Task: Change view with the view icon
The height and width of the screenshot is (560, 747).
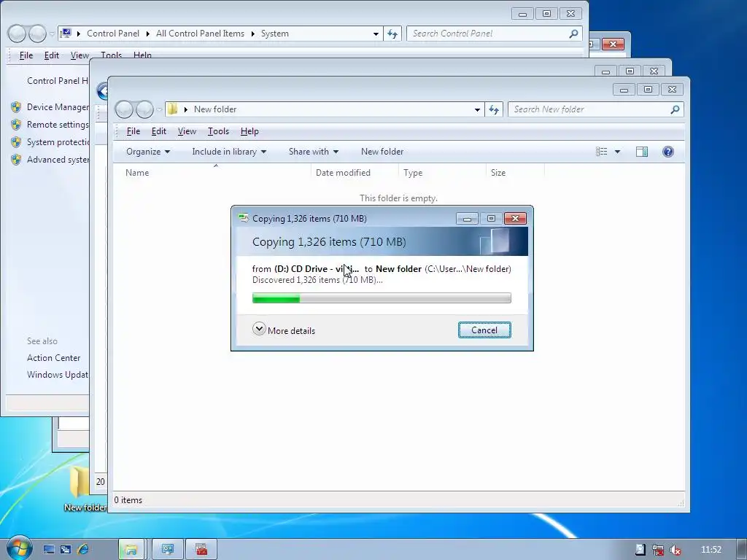Action: coord(602,152)
